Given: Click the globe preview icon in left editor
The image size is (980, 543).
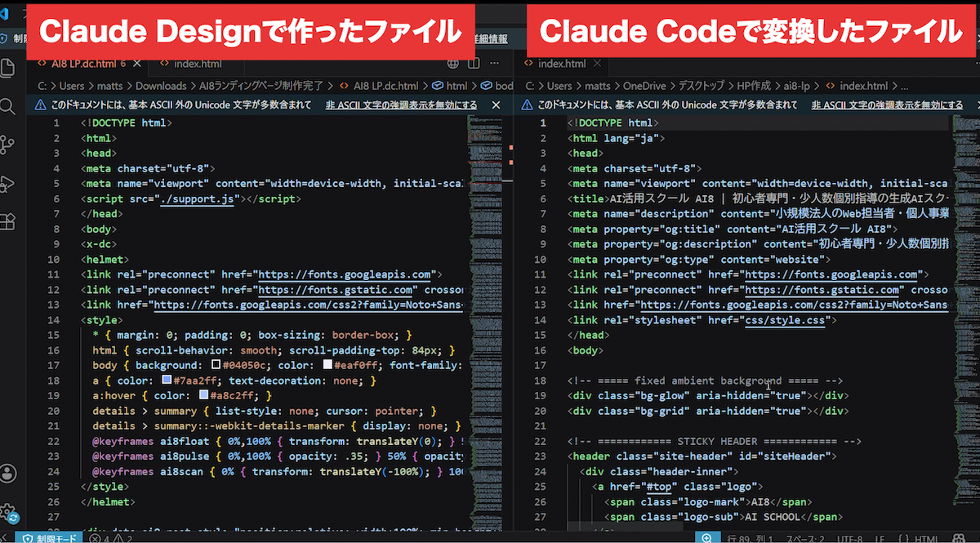Looking at the screenshot, I should pos(452,64).
